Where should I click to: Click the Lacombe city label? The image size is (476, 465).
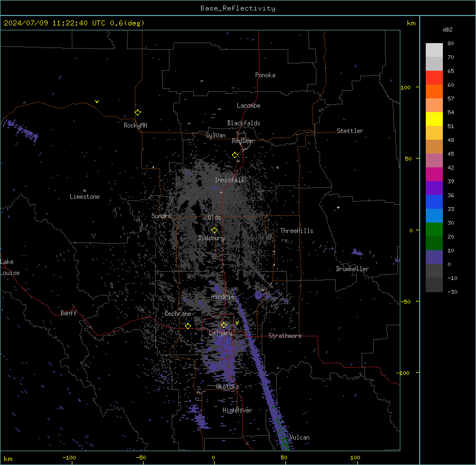point(248,105)
